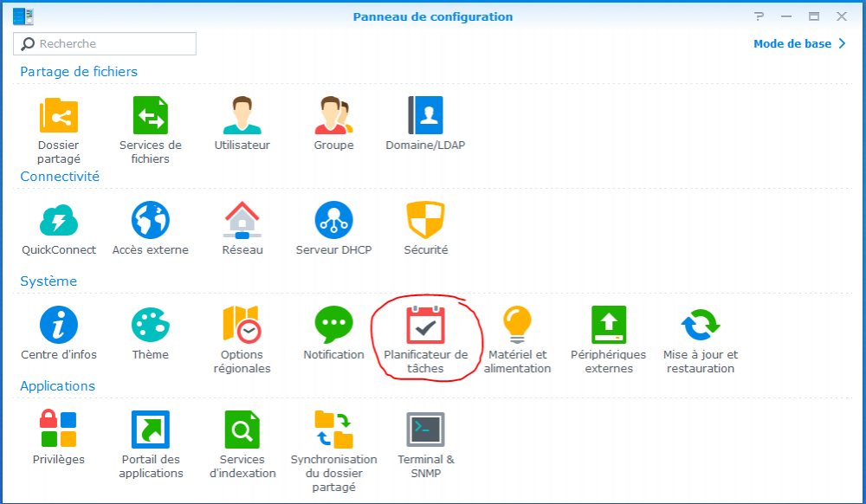Open Mise à jour et restauration
Image resolution: width=866 pixels, height=504 pixels.
[700, 326]
